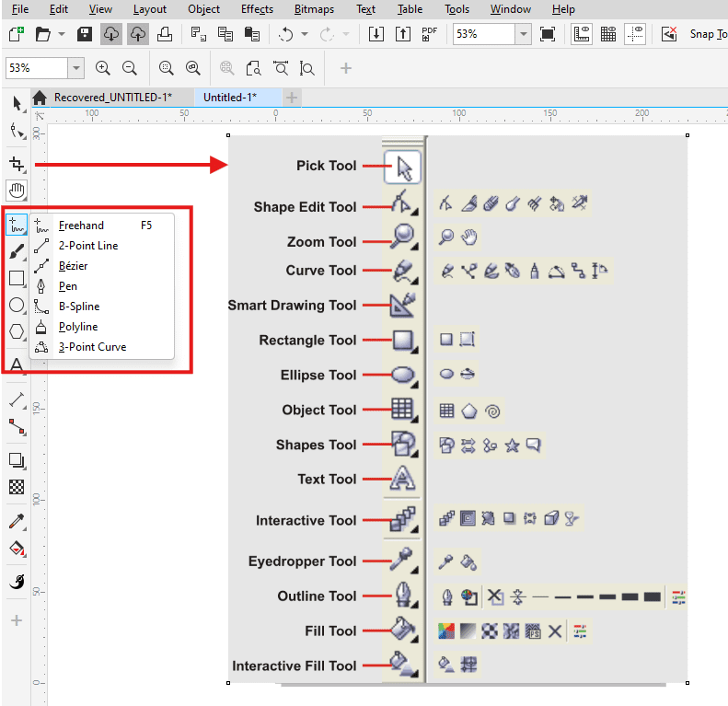Toggle the Show Rulers button
Viewport: 728px width, 706px height.
581,34
